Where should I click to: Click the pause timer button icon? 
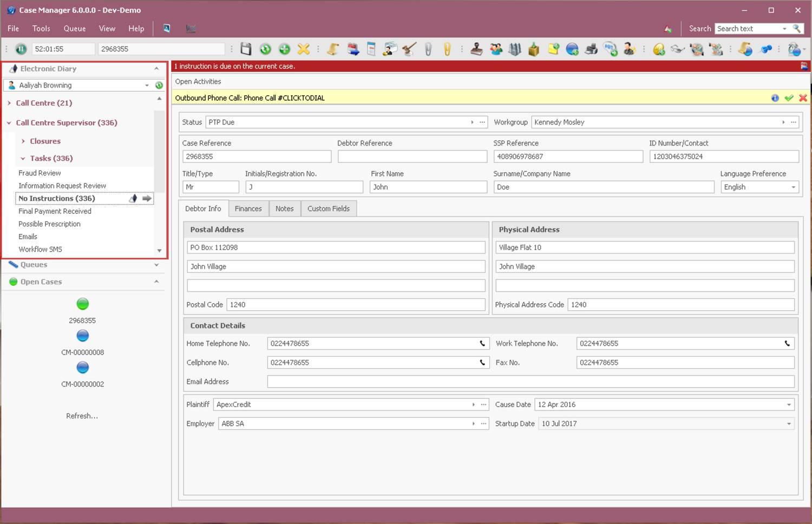pos(21,49)
